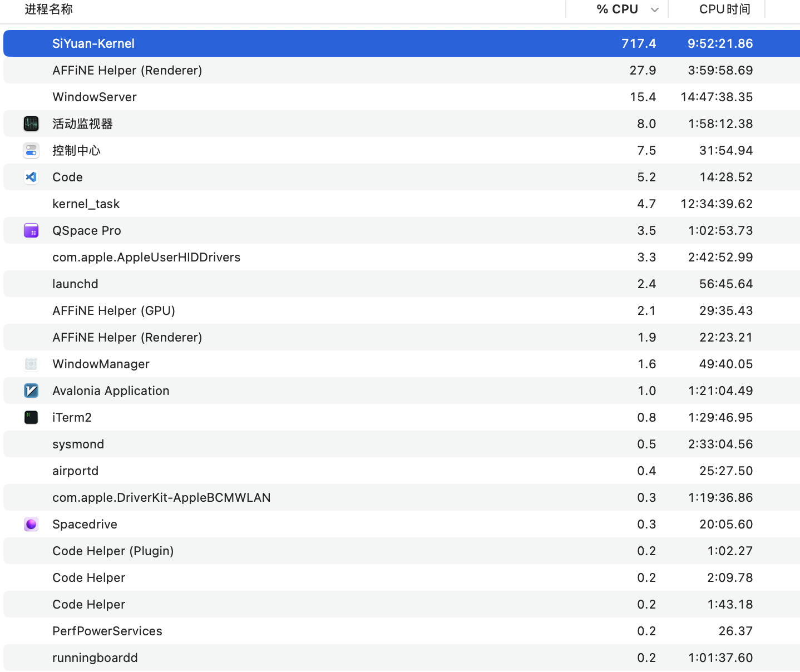
Task: Click the 3.5 CPU percentage value
Action: pyautogui.click(x=646, y=230)
